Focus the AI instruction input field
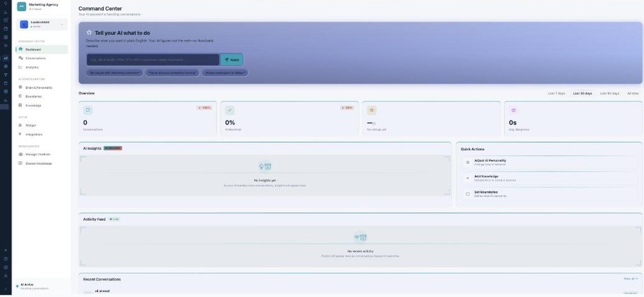Image resolution: width=644 pixels, height=297 pixels. click(153, 60)
